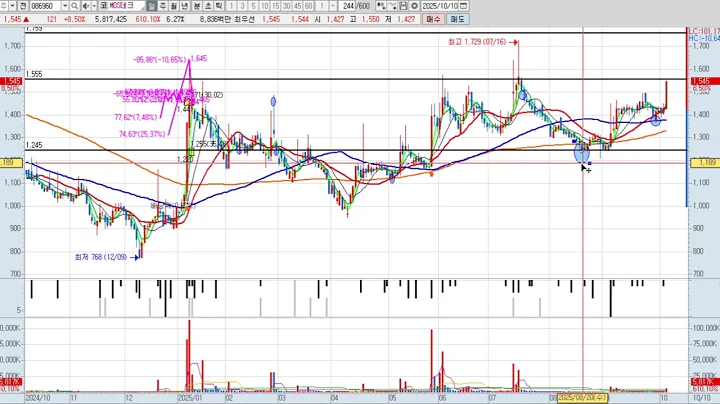
Task: Open the calendar picker icon
Action: [464, 6]
